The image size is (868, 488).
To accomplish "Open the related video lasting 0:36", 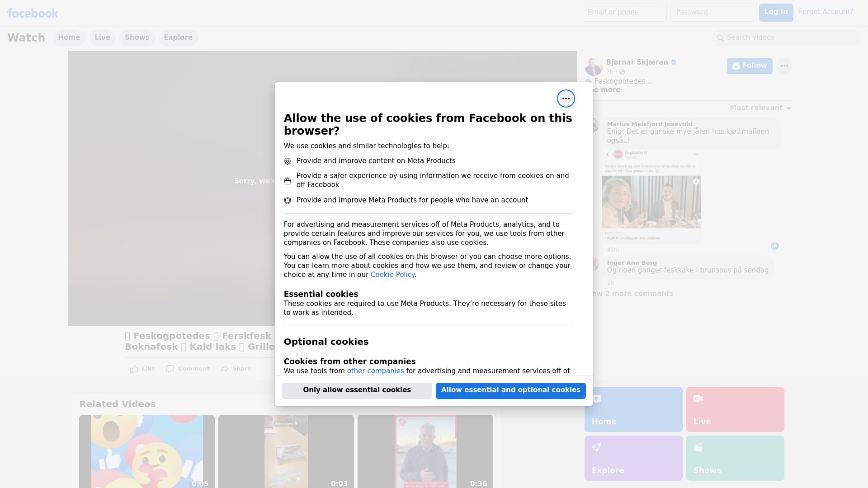I will point(425,451).
